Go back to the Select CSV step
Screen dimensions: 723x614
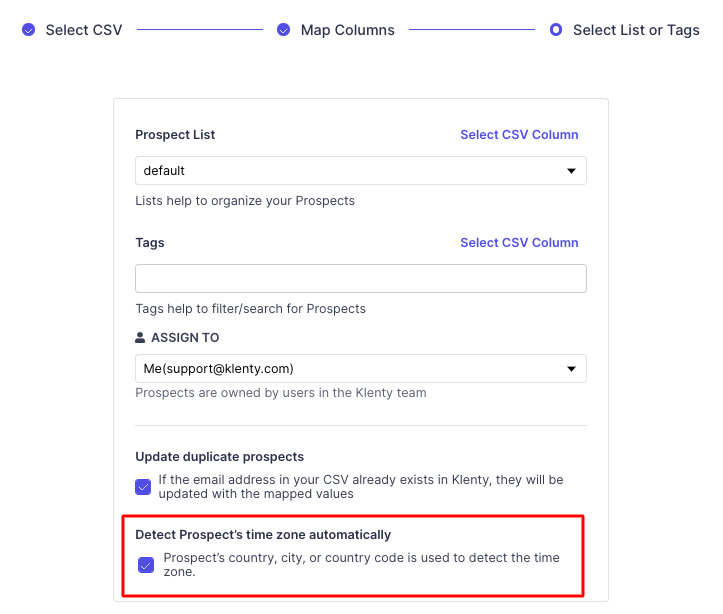(x=84, y=30)
